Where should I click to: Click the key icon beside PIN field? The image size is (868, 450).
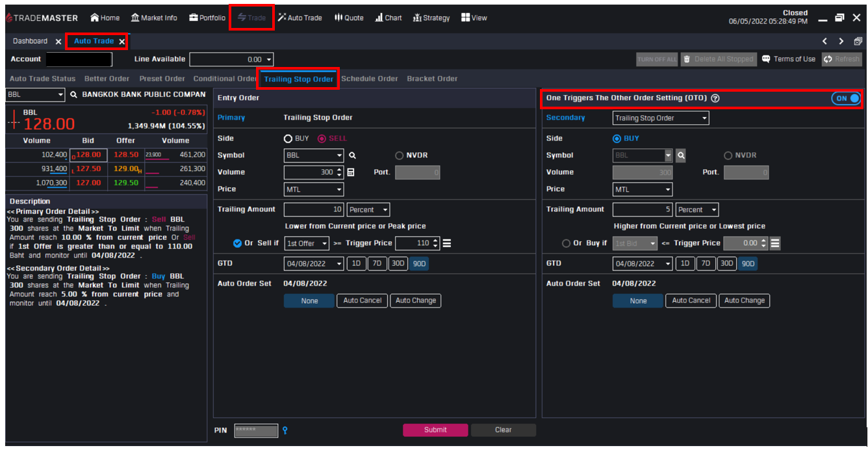[x=285, y=430]
